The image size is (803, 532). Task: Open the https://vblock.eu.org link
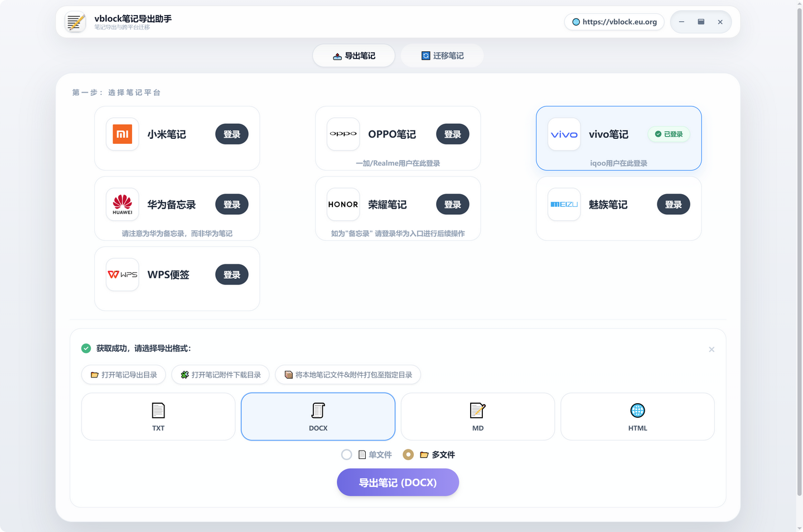pyautogui.click(x=615, y=22)
